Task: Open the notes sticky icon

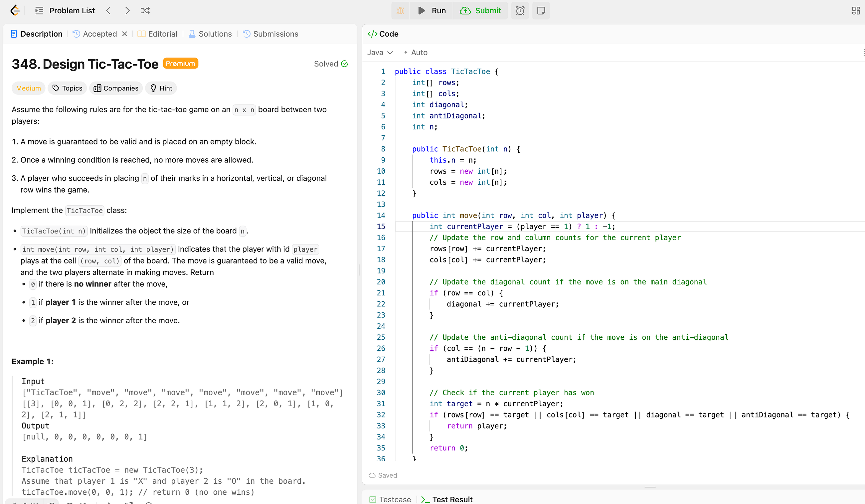Action: pos(541,11)
